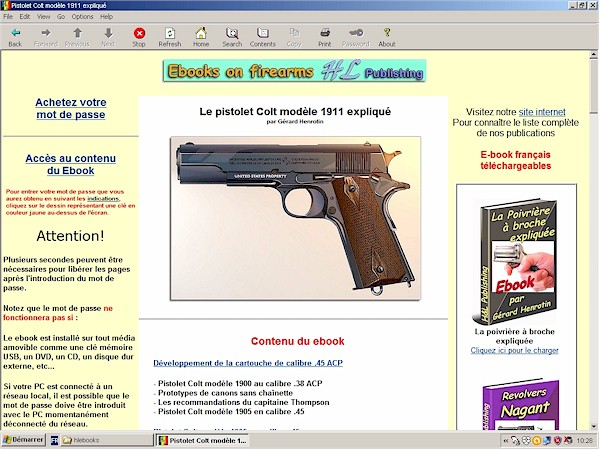Click the Achetez votre mot de passe link
This screenshot has width=600, height=450.
pos(71,108)
